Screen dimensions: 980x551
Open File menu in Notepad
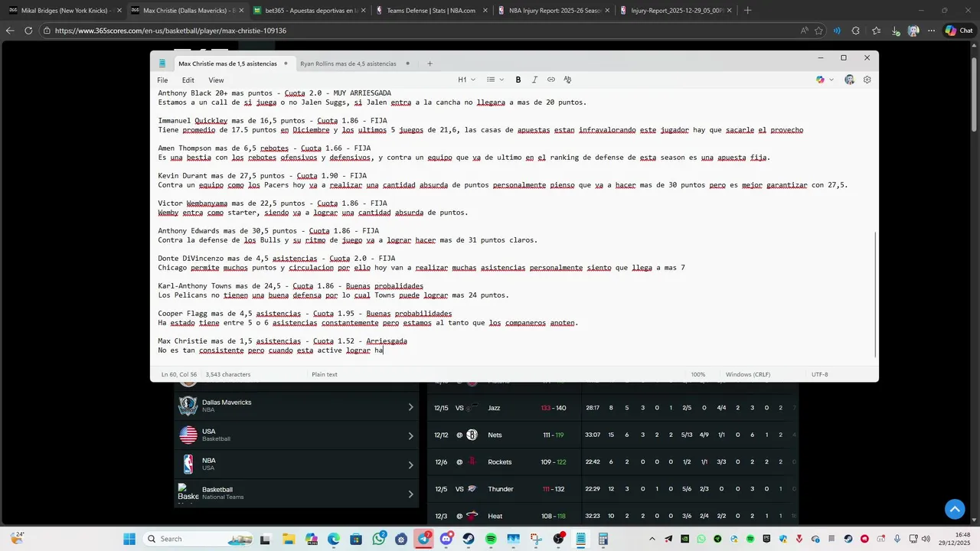tap(162, 80)
